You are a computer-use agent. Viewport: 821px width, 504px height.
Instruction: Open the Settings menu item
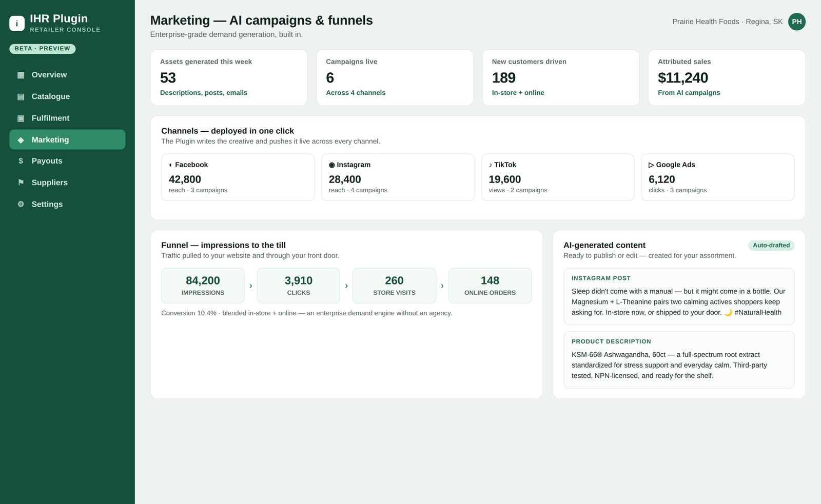[67, 204]
